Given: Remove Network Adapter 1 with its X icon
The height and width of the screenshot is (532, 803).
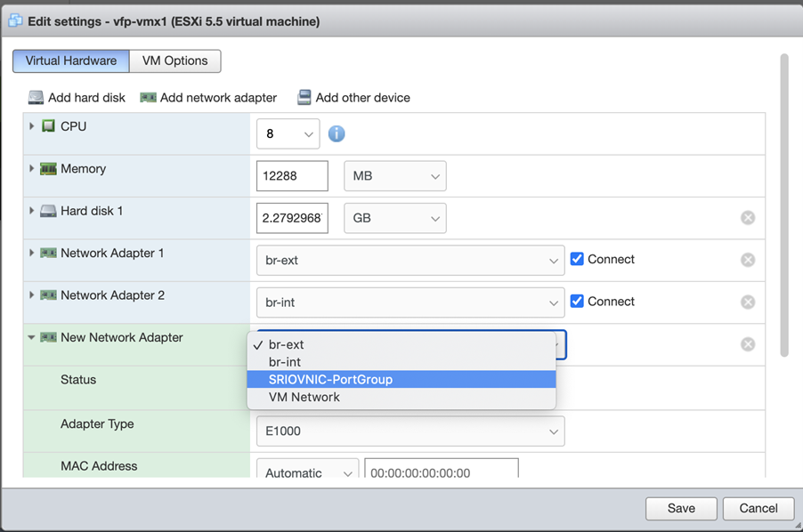Looking at the screenshot, I should point(748,260).
